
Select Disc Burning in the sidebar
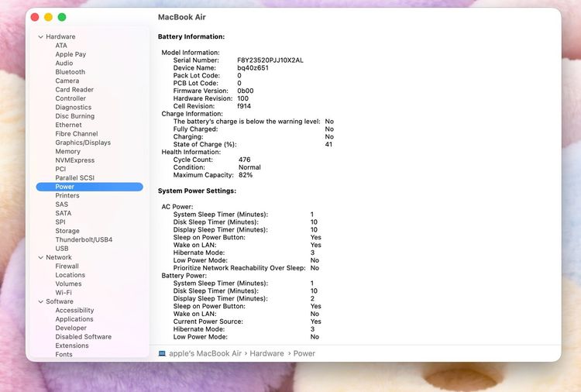click(75, 116)
